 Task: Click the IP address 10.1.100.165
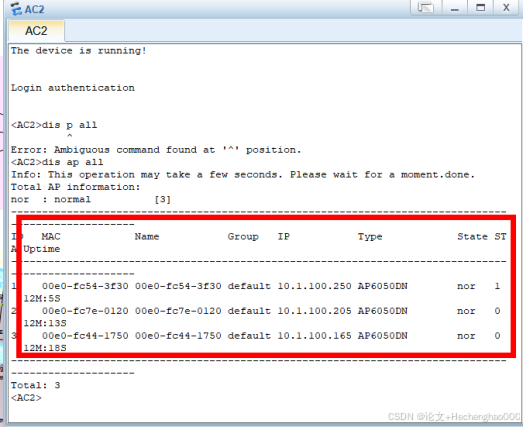(x=314, y=335)
